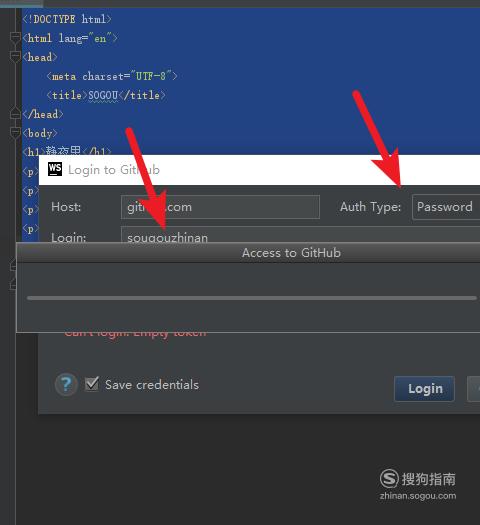Screen dimensions: 480x525
Task: Collapse the head tag fold marker
Action: click(15, 56)
